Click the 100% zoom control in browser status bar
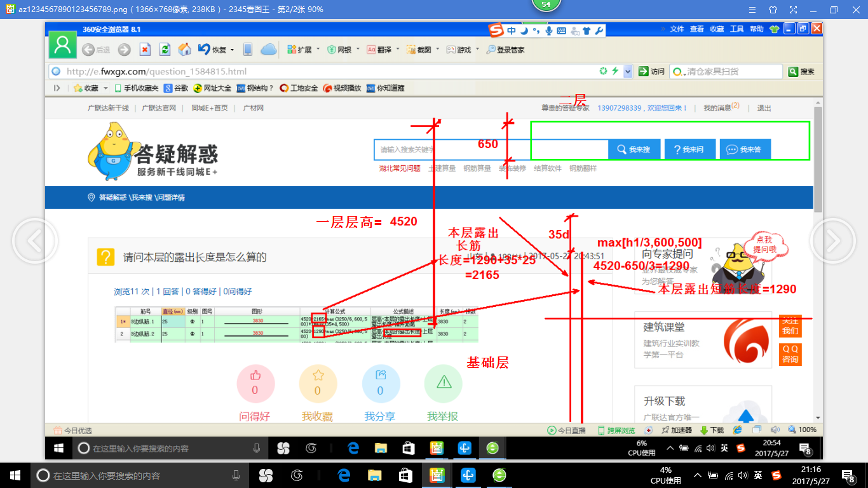This screenshot has width=868, height=488. [803, 430]
